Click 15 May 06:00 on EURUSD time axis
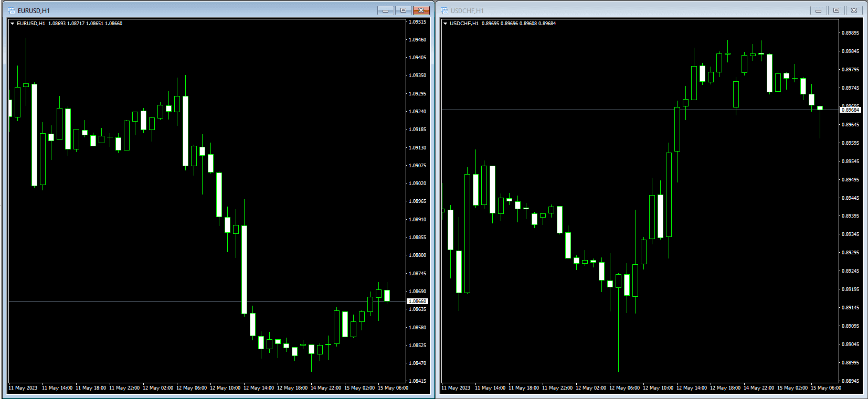This screenshot has width=868, height=399. (x=393, y=388)
